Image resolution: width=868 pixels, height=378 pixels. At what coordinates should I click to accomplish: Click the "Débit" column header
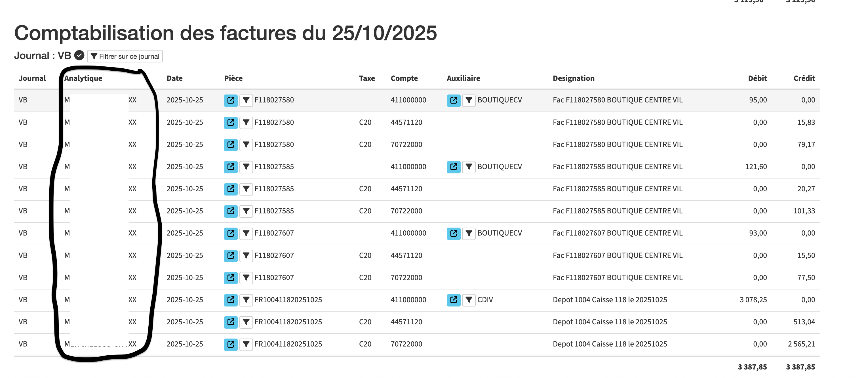(x=757, y=78)
